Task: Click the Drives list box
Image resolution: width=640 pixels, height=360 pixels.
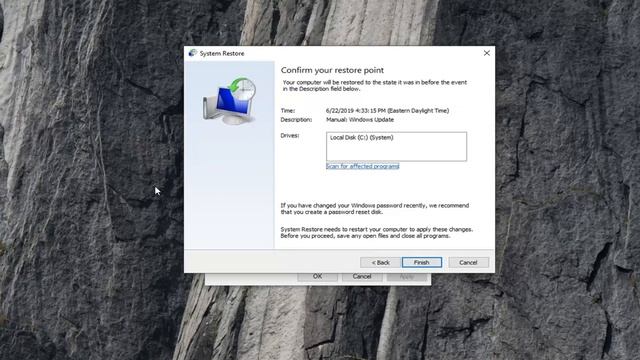Action: (x=396, y=147)
